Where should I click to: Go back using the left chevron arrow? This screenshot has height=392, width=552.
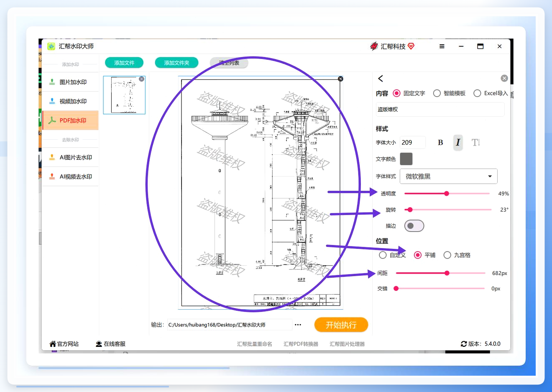[x=381, y=79]
